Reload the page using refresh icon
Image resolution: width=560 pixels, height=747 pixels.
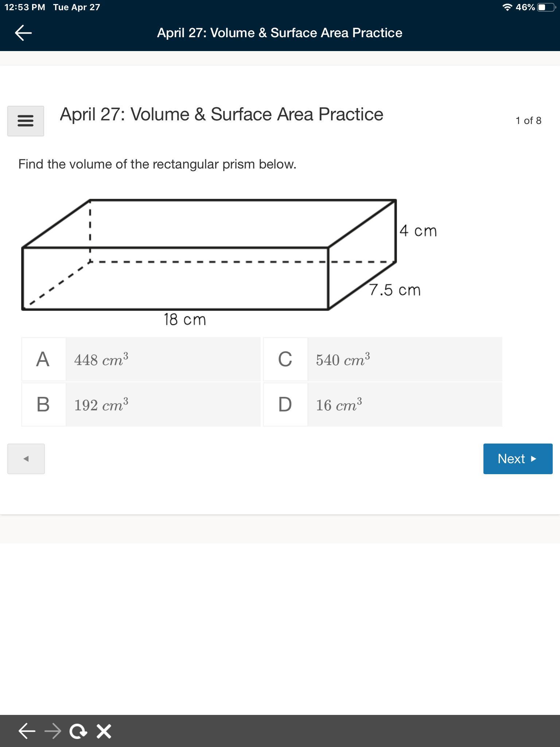78,731
